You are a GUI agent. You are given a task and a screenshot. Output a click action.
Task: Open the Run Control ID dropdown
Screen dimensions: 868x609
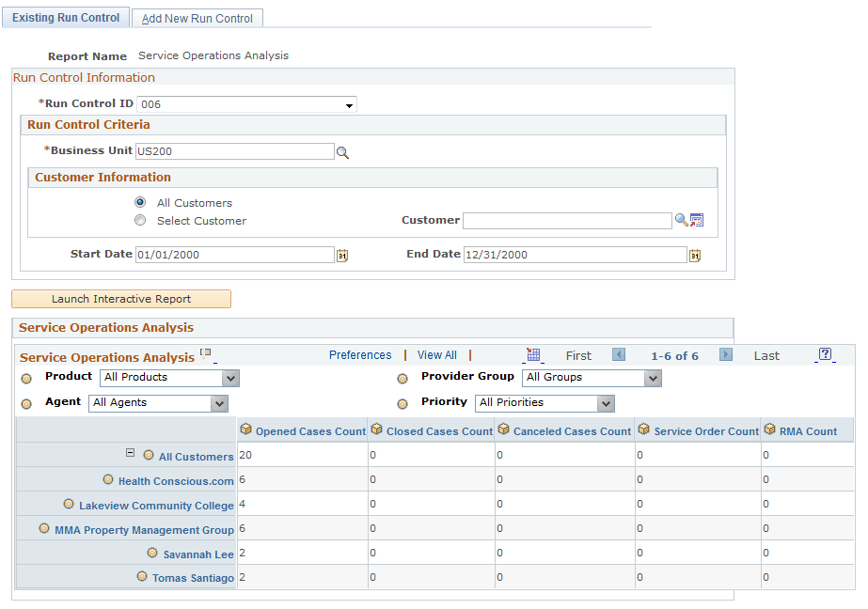click(349, 104)
